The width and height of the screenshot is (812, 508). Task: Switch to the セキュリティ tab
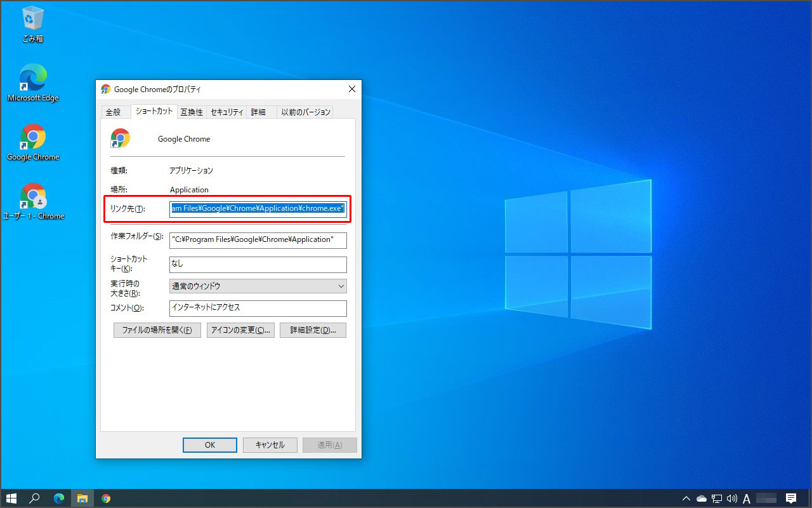click(x=227, y=112)
